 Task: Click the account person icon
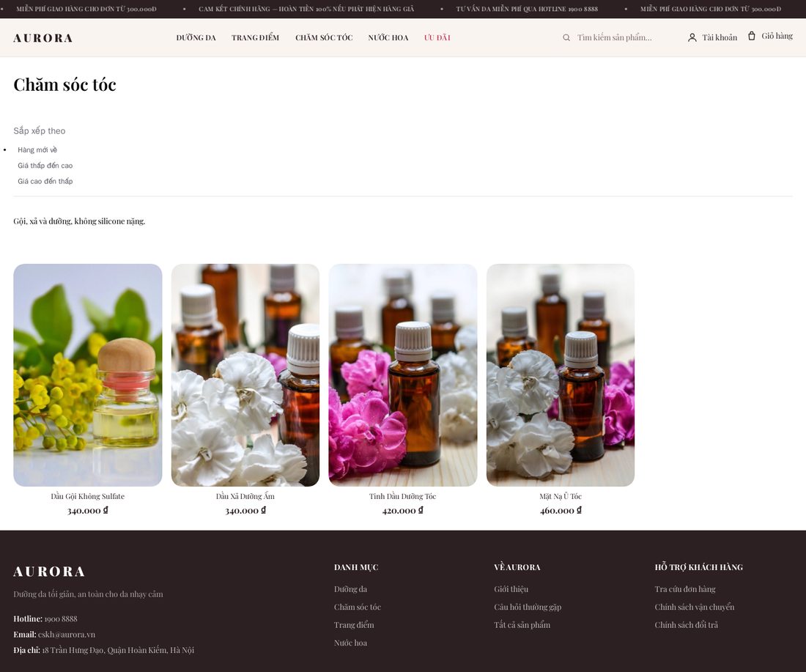[692, 37]
